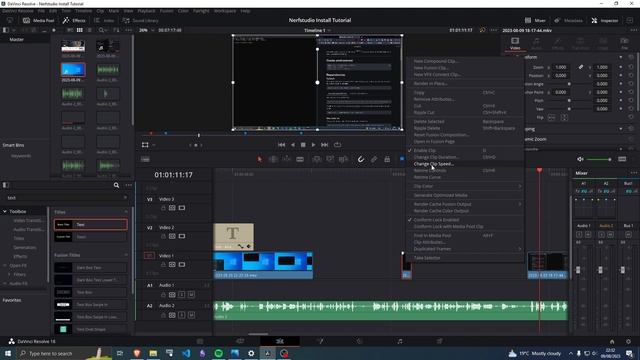Click effects search magnifier icon
This screenshot has height=360, width=640.
coord(116,185)
